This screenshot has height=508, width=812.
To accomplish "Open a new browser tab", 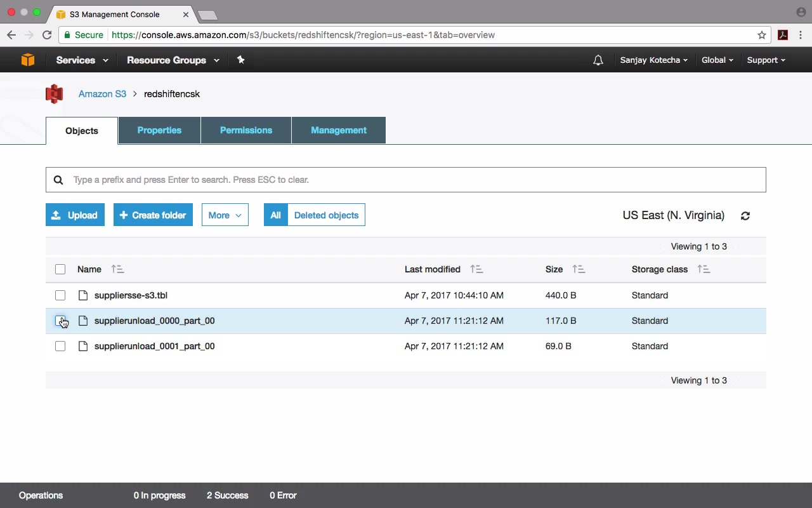I will 207,15.
